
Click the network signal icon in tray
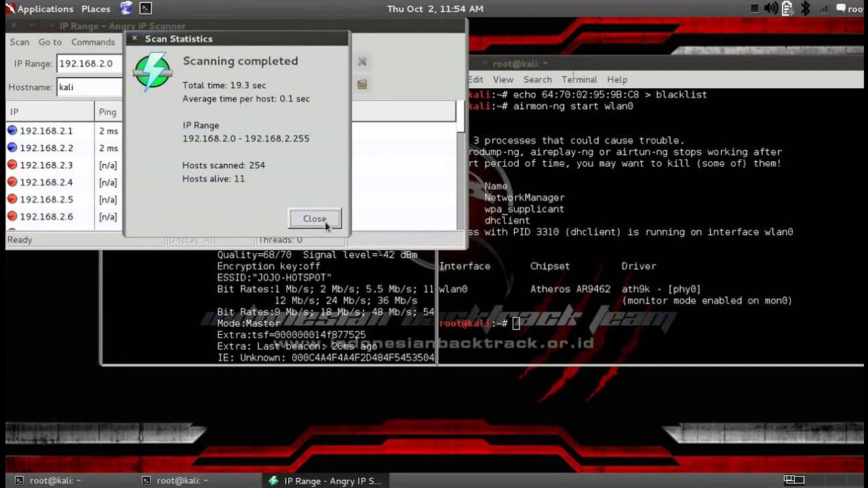tap(824, 9)
